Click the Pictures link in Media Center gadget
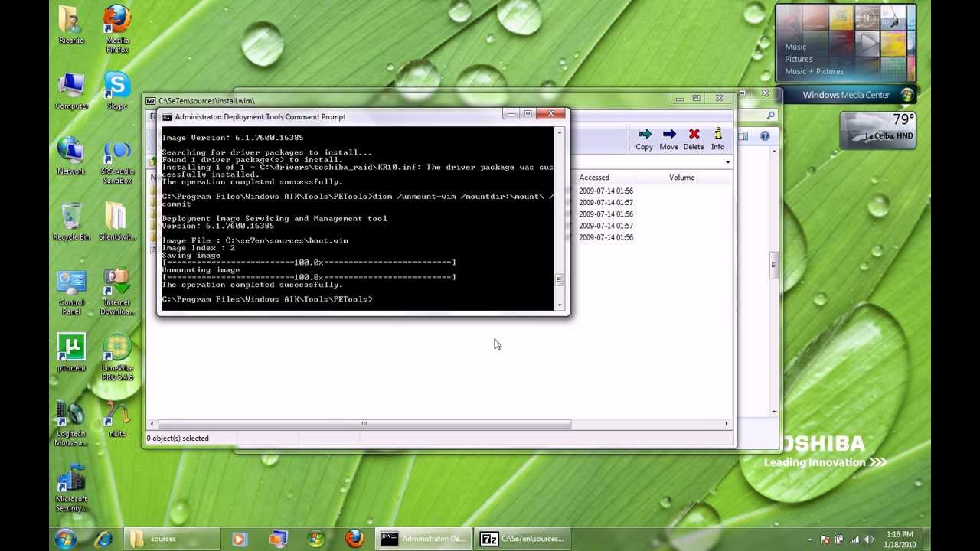The height and width of the screenshot is (551, 980). click(x=799, y=59)
